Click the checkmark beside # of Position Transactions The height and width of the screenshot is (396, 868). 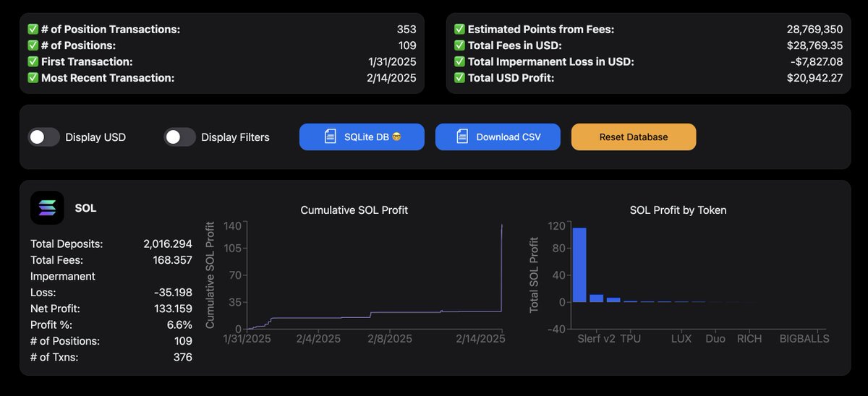pos(33,30)
